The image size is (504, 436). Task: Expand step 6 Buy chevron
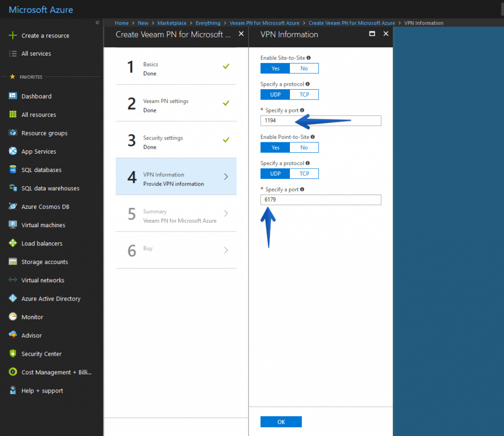(226, 250)
